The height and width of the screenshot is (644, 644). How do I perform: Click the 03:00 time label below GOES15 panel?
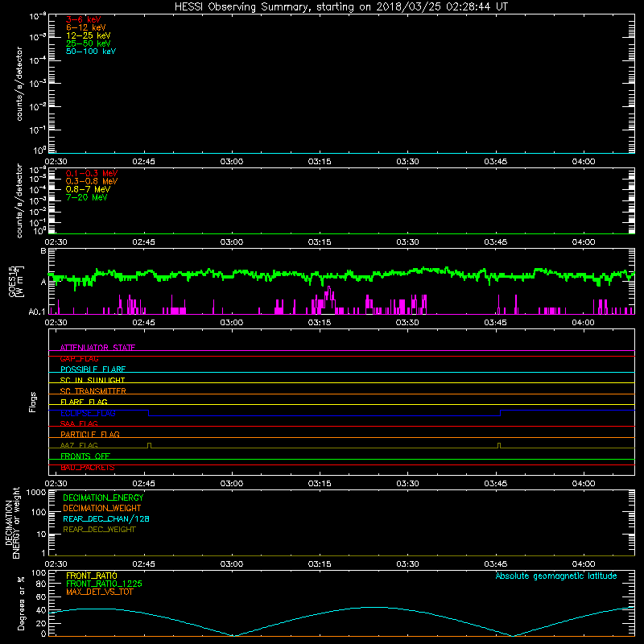(x=232, y=323)
